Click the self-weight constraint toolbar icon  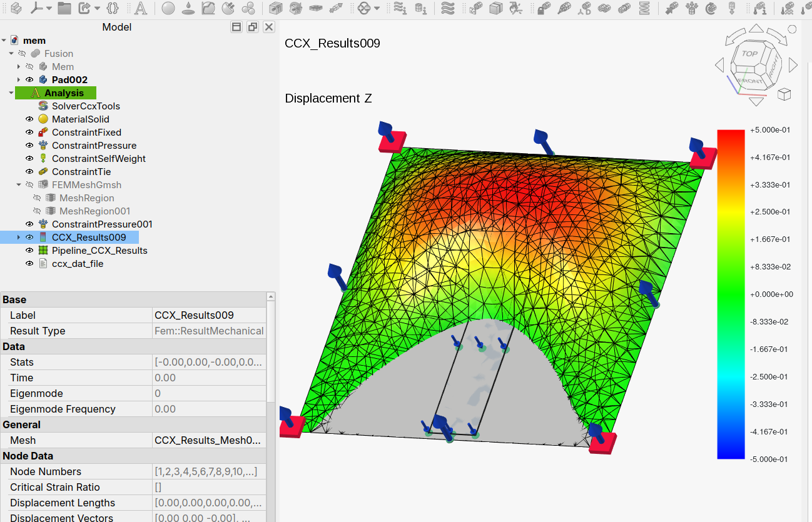pyautogui.click(x=731, y=8)
